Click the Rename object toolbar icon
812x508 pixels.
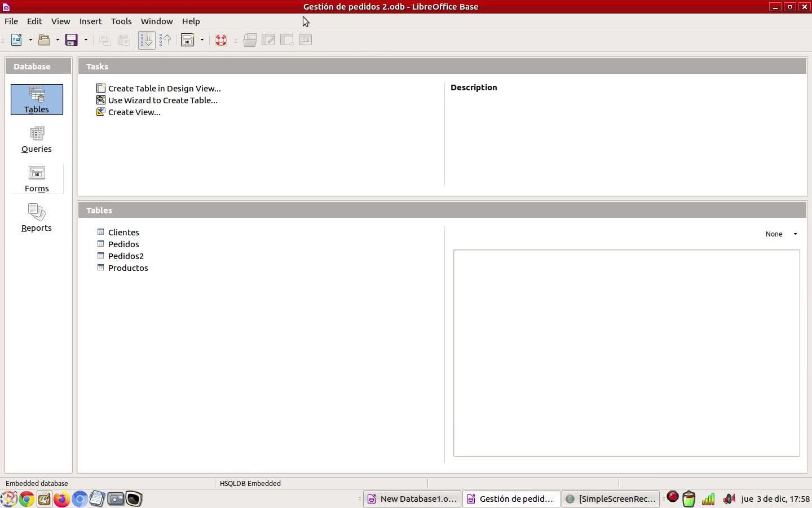coord(306,40)
